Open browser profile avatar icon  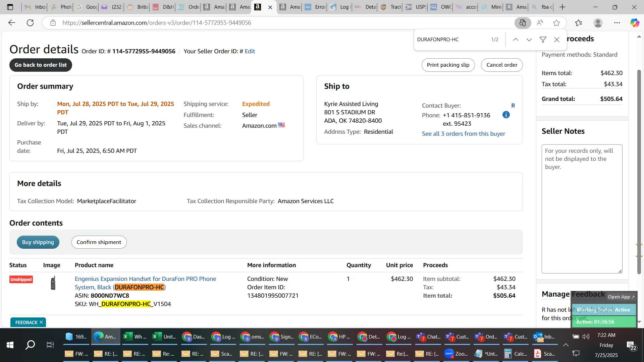(x=598, y=23)
